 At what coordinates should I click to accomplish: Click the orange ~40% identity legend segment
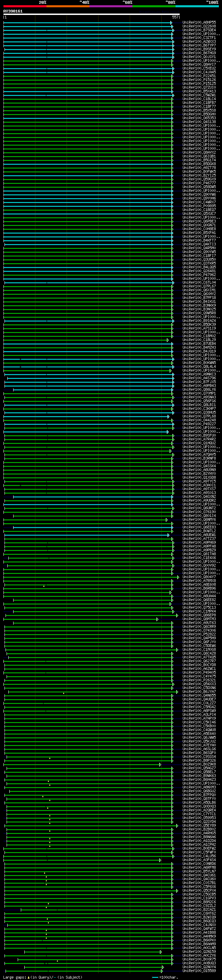point(68,7)
